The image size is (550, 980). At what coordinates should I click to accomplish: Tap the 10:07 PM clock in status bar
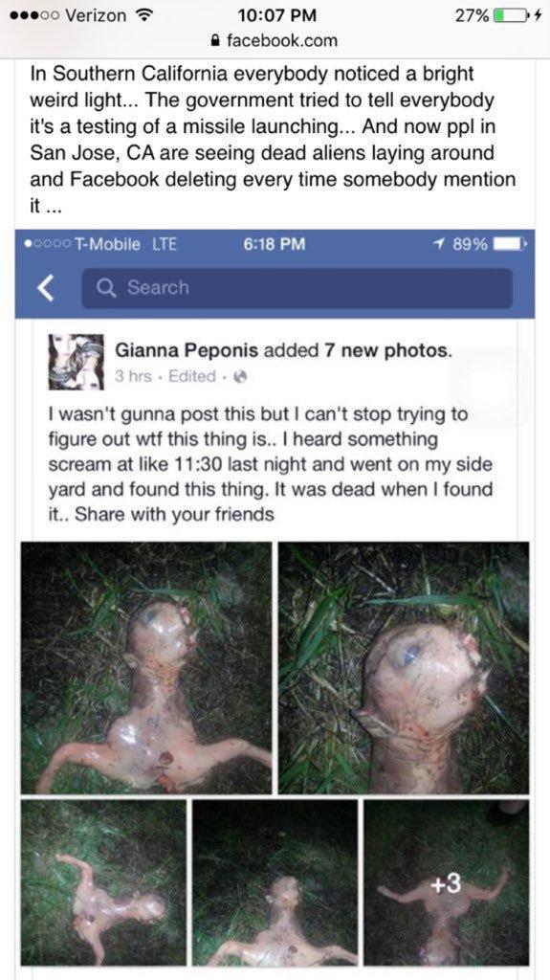click(x=277, y=14)
